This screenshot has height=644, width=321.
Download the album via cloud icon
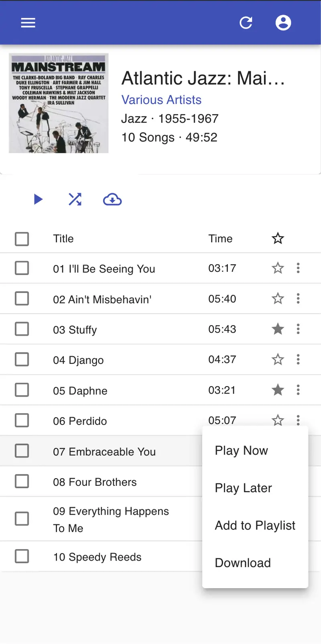(x=112, y=200)
